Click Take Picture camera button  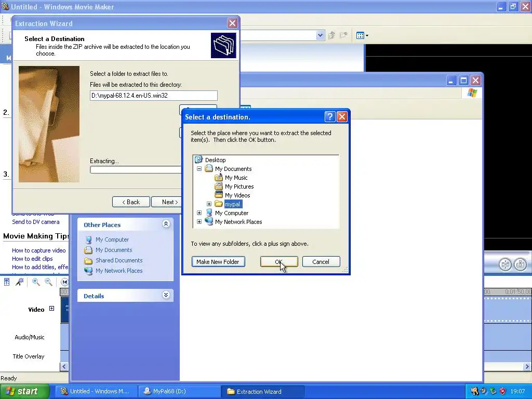[521, 264]
